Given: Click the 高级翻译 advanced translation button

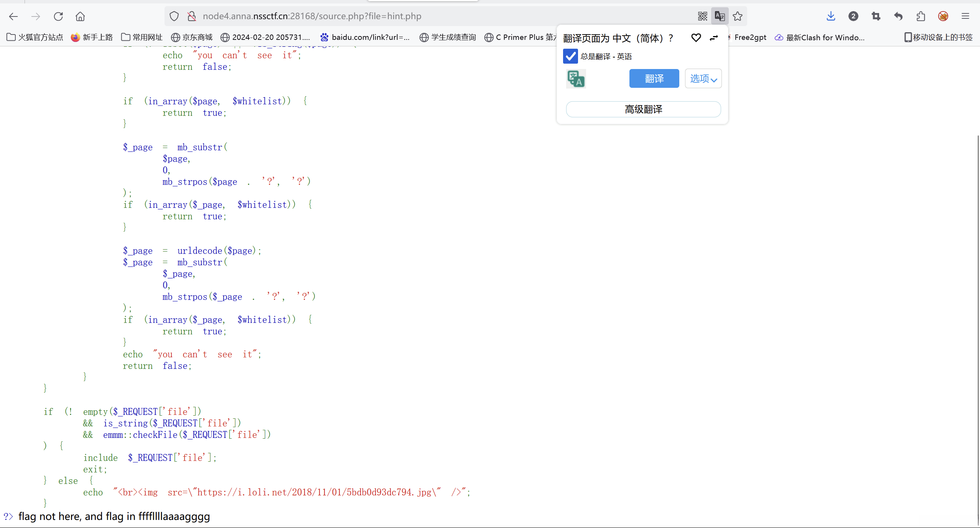Looking at the screenshot, I should (643, 109).
